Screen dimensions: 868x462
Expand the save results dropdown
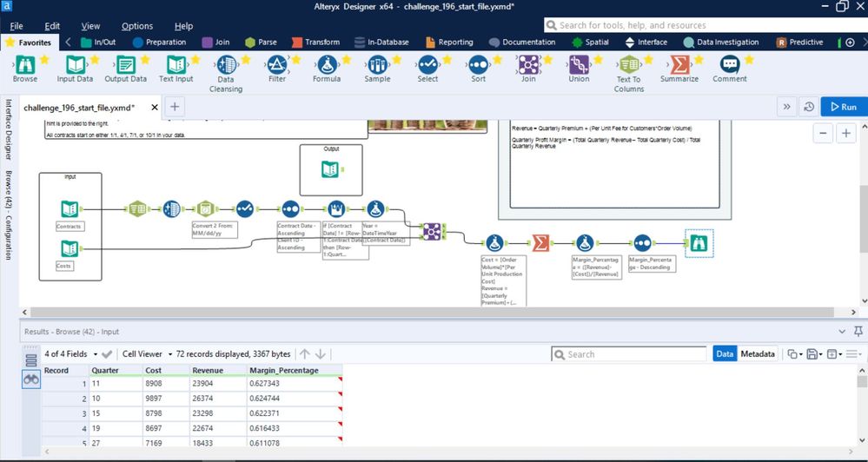[821, 354]
